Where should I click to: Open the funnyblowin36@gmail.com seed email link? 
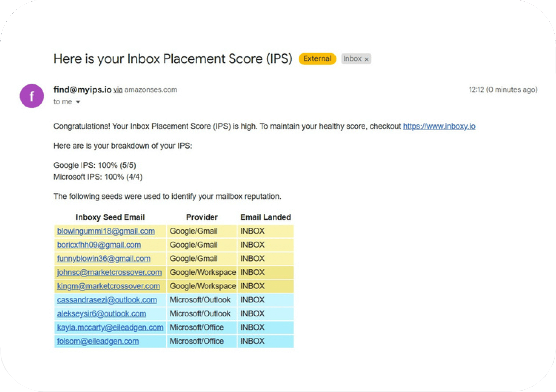(x=104, y=258)
